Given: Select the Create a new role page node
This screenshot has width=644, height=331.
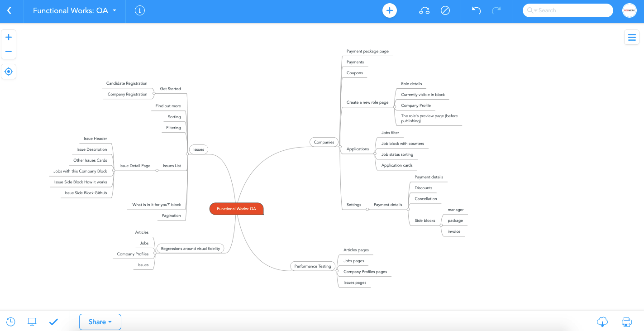Looking at the screenshot, I should (x=367, y=102).
